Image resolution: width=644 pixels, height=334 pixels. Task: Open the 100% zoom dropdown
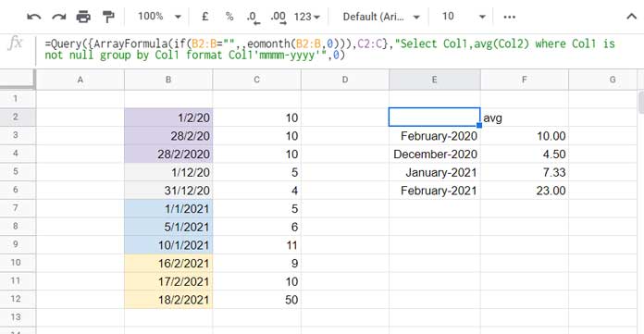pos(160,17)
